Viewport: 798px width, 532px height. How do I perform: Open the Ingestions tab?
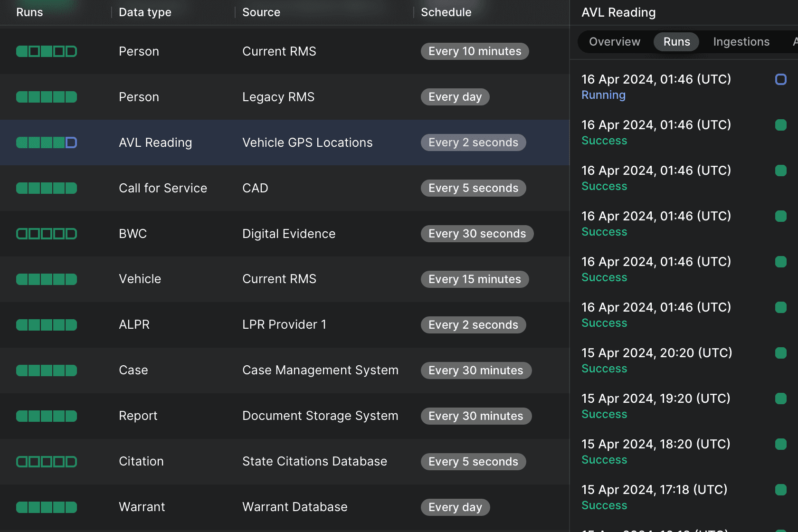(741, 42)
